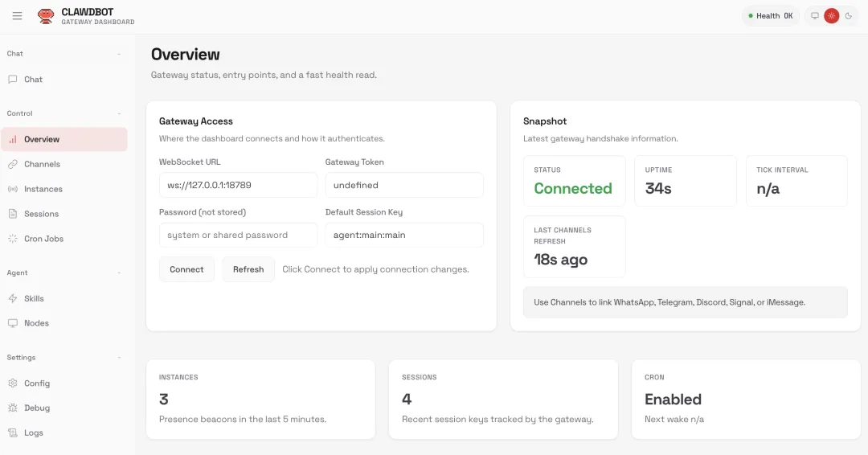
Task: Click the hamburger menu icon
Action: click(x=17, y=16)
